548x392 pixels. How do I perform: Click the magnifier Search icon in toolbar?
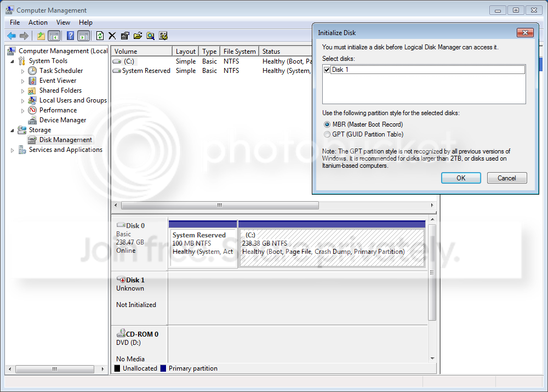150,36
